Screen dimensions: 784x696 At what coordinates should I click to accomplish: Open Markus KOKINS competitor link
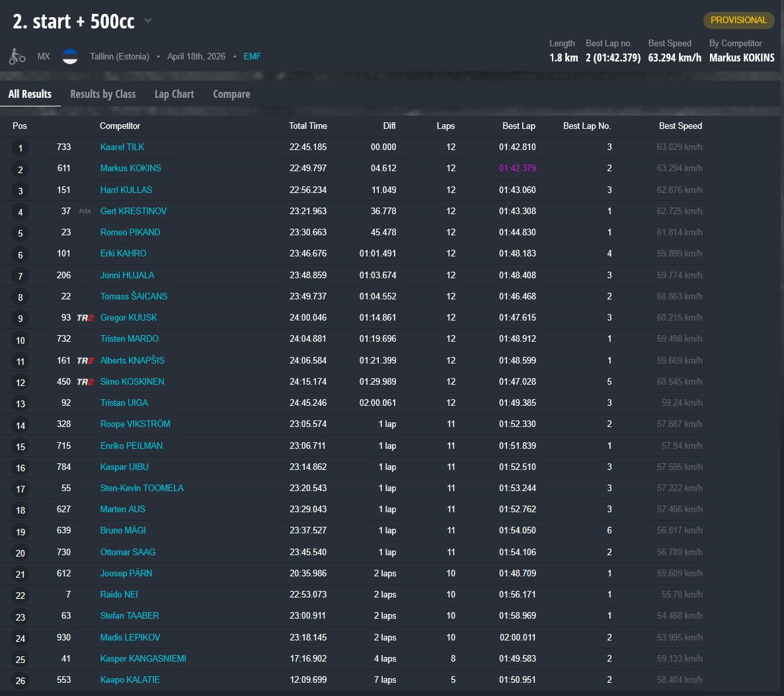pyautogui.click(x=130, y=168)
